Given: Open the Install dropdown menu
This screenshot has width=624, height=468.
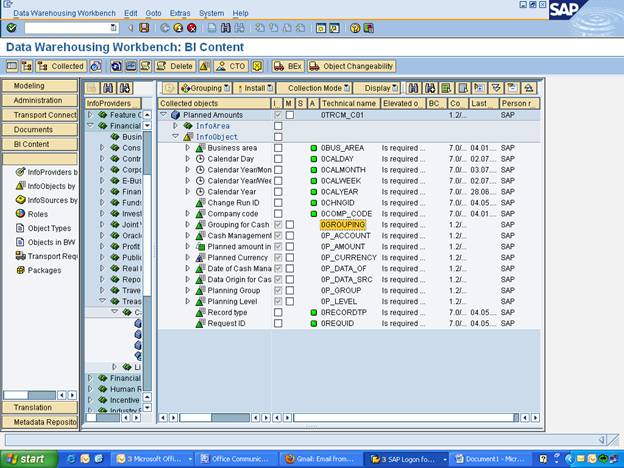Looking at the screenshot, I should click(x=254, y=88).
